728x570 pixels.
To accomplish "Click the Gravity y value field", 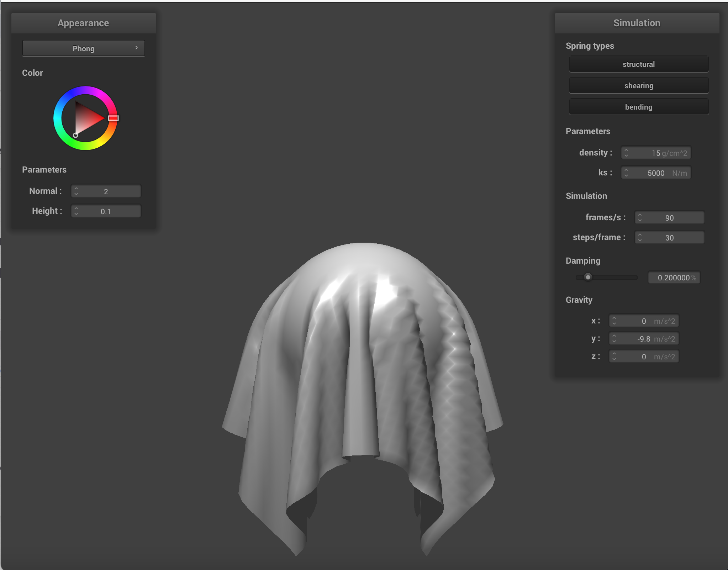I will pos(644,338).
